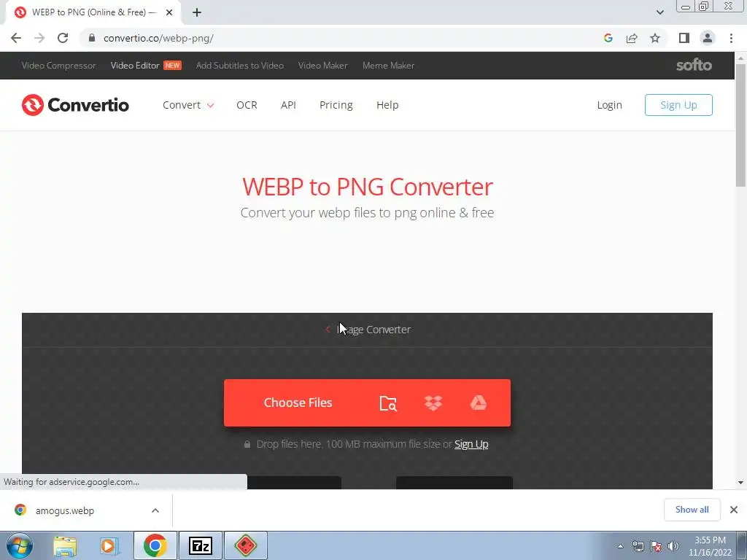Close the downloads bar
Viewport: 747px width, 560px height.
click(x=734, y=510)
